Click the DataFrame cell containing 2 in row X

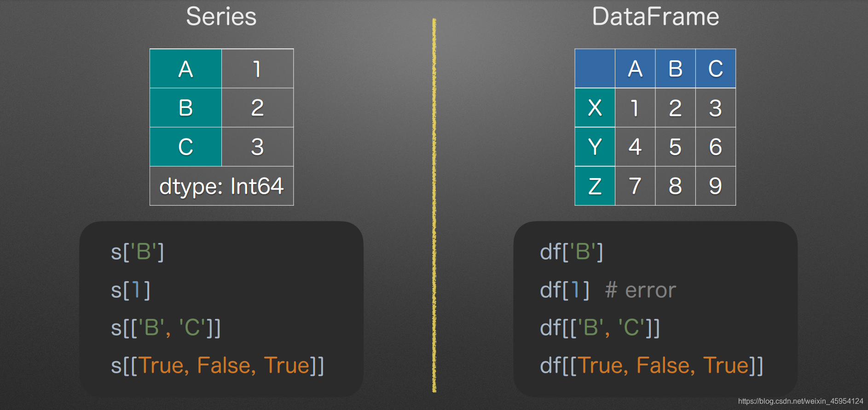tap(675, 108)
